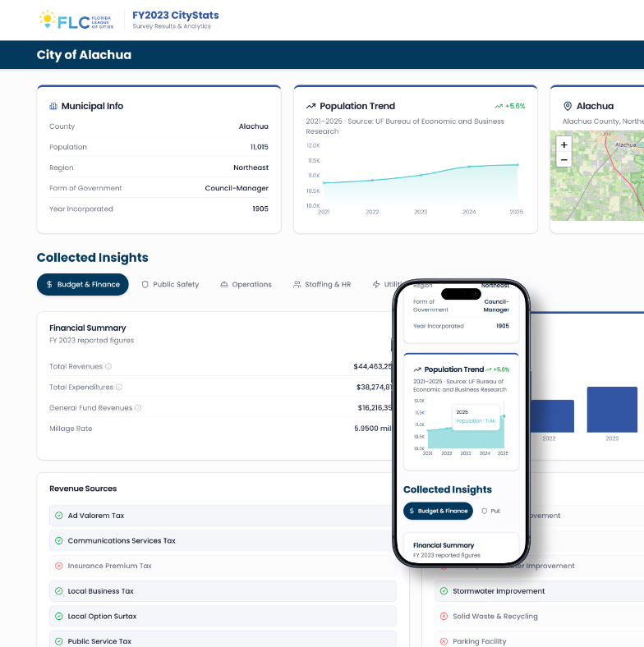The image size is (644, 647).
Task: Click the FLC Florida League of Cities logo
Action: pyautogui.click(x=76, y=21)
